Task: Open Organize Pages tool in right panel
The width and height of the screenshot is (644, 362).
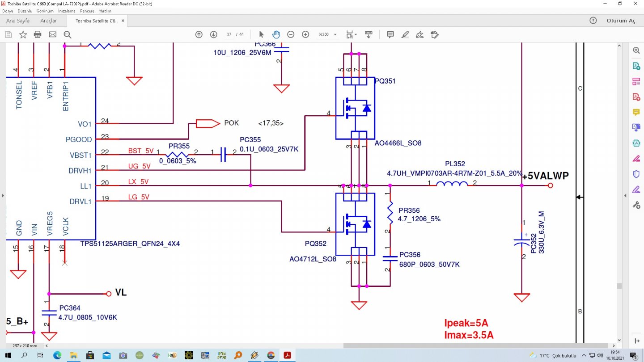Action: (x=636, y=81)
